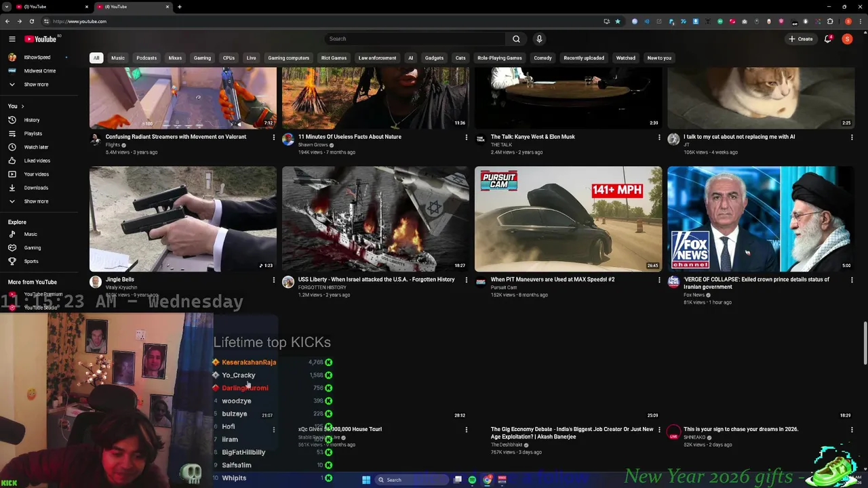Open Windows Start button
868x488 pixels.
pos(366,480)
